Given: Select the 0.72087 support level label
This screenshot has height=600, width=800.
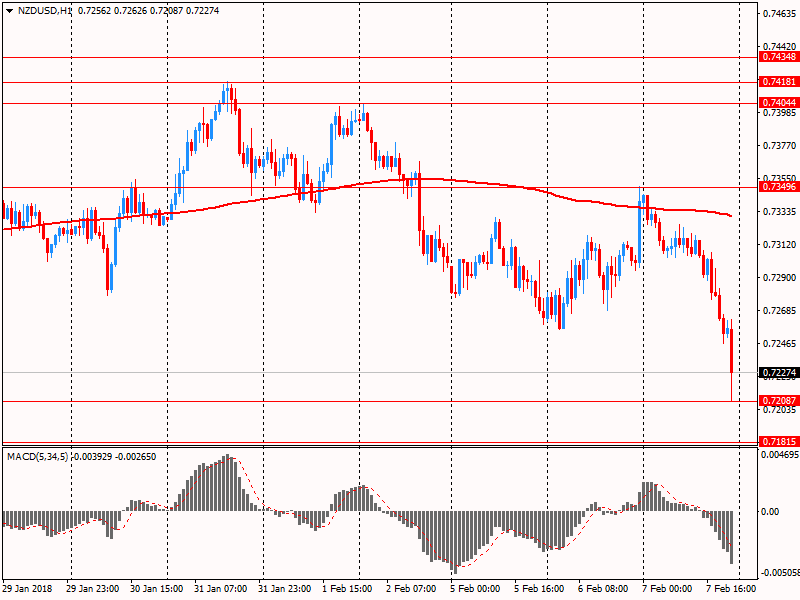Looking at the screenshot, I should pyautogui.click(x=778, y=400).
